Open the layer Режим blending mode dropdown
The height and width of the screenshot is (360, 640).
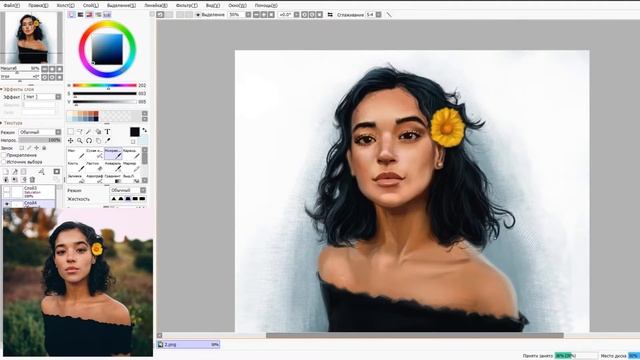[x=40, y=132]
